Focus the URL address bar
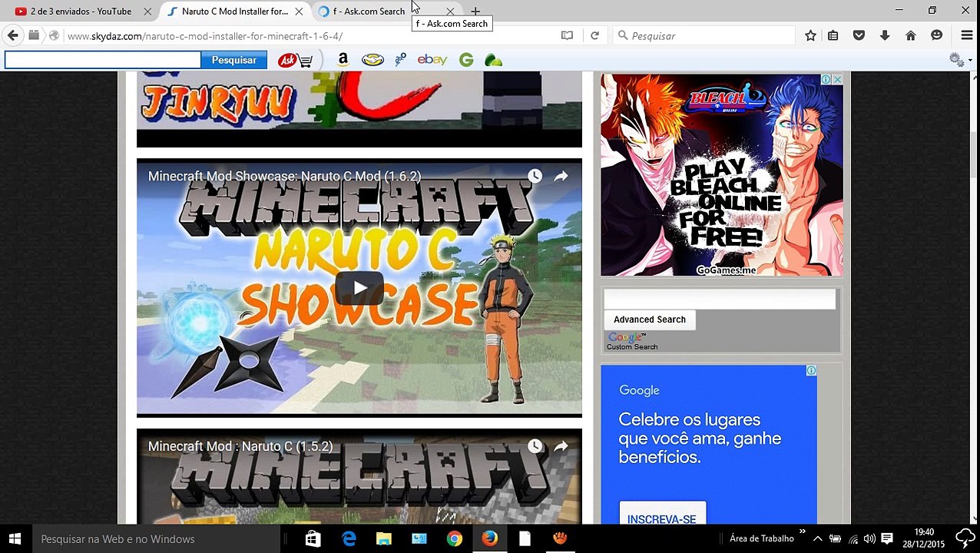Viewport: 980px width, 553px height. pos(307,36)
